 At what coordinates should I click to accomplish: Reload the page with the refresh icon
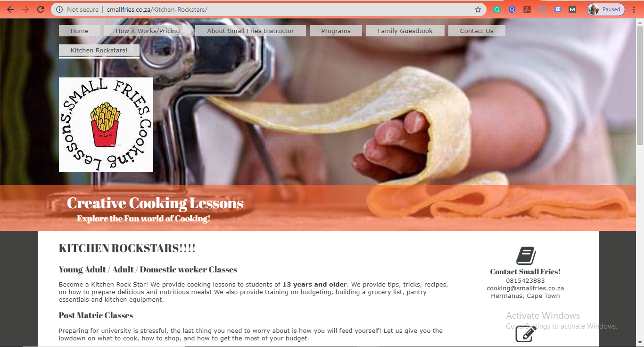pos(41,9)
